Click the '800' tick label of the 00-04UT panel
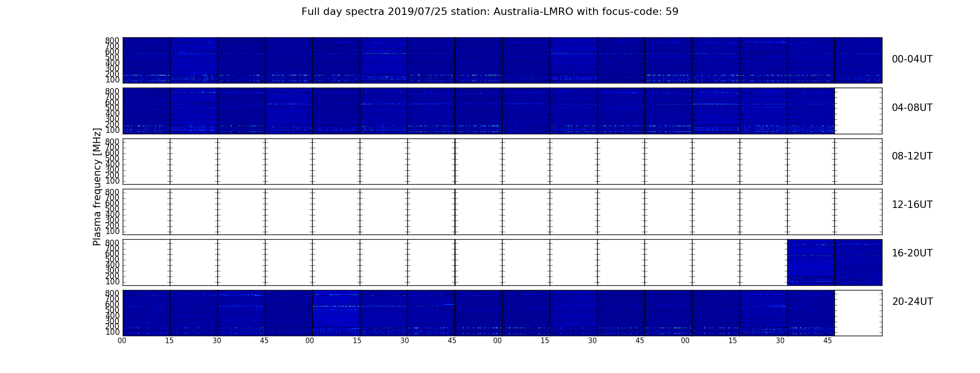Viewport: 980px width, 373px height. (x=112, y=41)
